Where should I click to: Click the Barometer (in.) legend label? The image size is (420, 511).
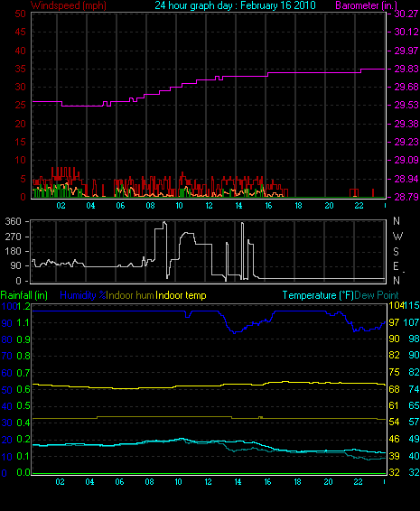366,5
